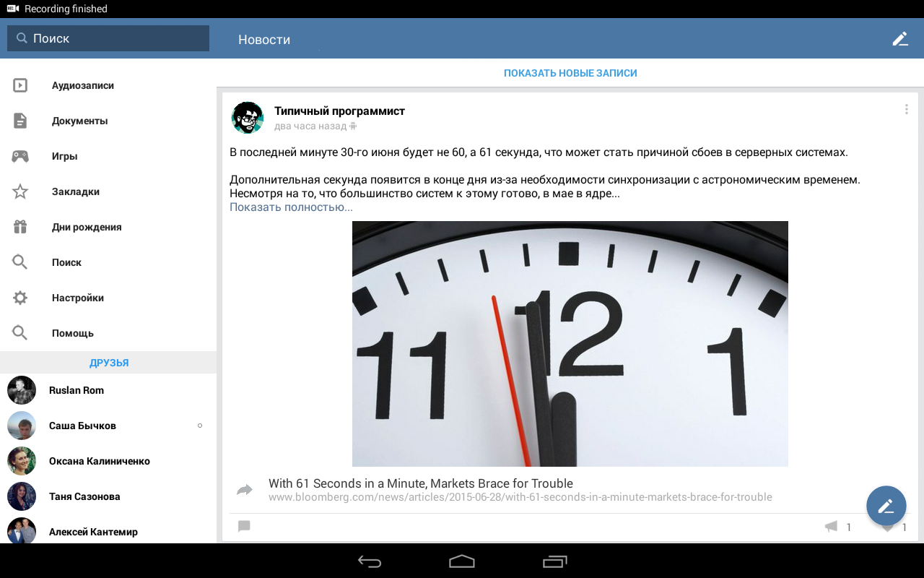The height and width of the screenshot is (578, 924).
Task: Tap the Android back navigation button
Action: [370, 561]
